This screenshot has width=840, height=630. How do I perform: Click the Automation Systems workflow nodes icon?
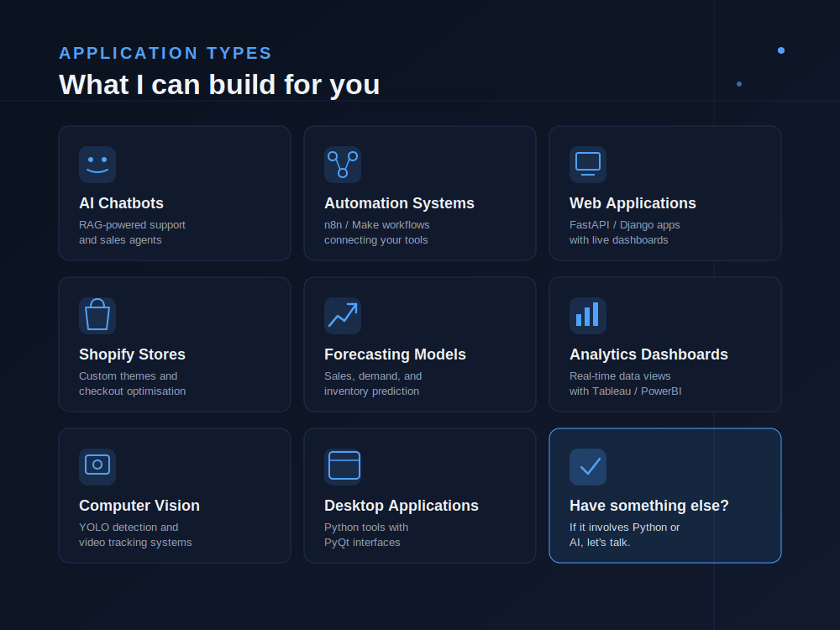coord(343,165)
